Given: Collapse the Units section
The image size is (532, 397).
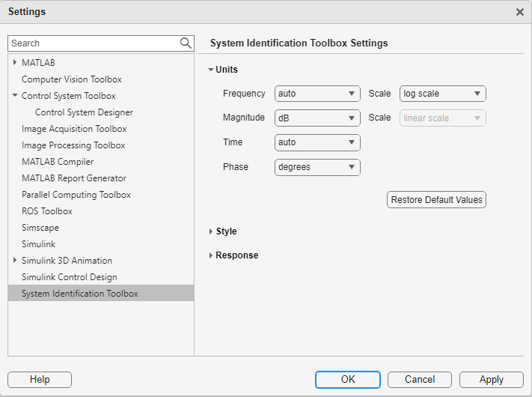Looking at the screenshot, I should point(211,70).
